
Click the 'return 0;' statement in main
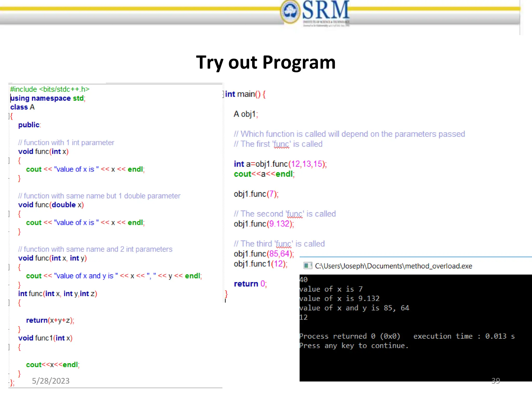(250, 284)
